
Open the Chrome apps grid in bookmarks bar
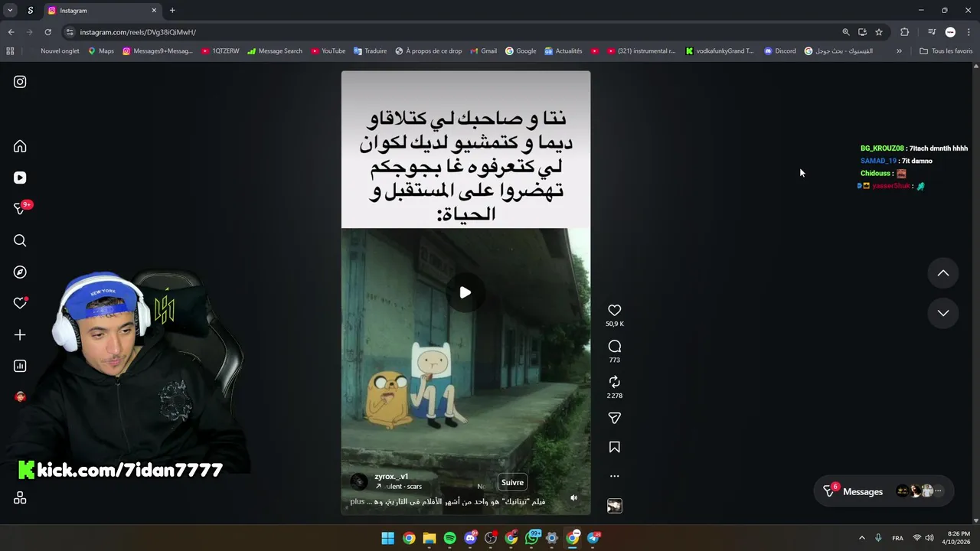point(10,51)
